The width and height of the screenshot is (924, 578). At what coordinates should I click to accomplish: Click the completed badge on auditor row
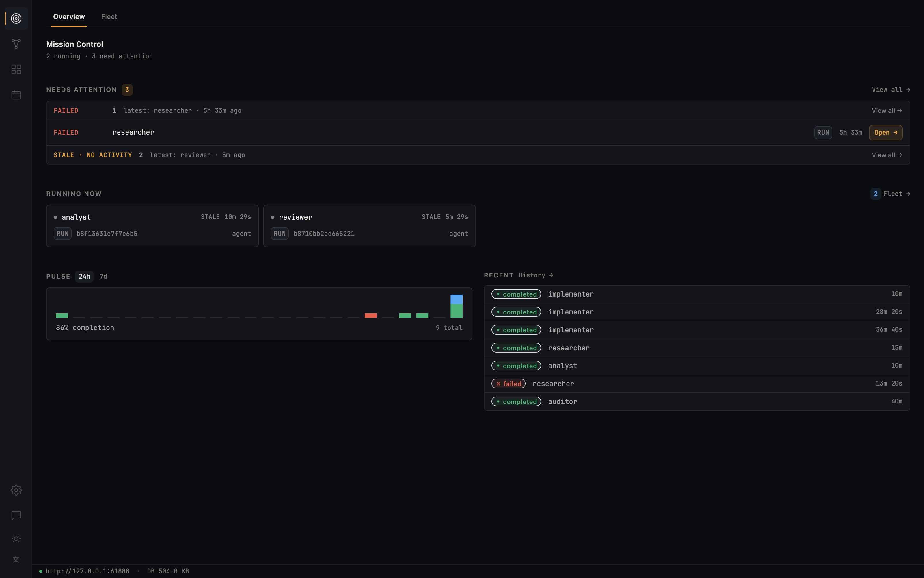point(516,401)
